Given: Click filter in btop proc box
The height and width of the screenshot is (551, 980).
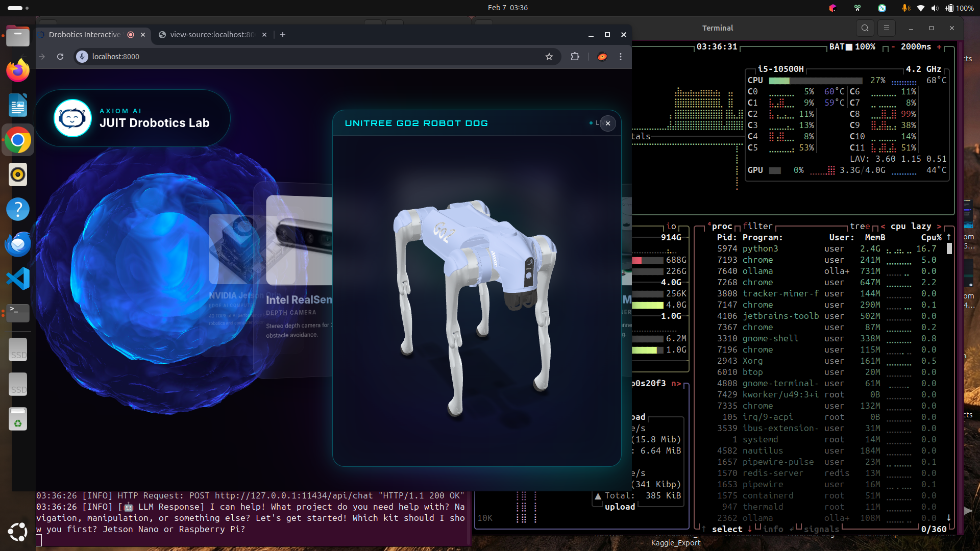Looking at the screenshot, I should tap(758, 226).
